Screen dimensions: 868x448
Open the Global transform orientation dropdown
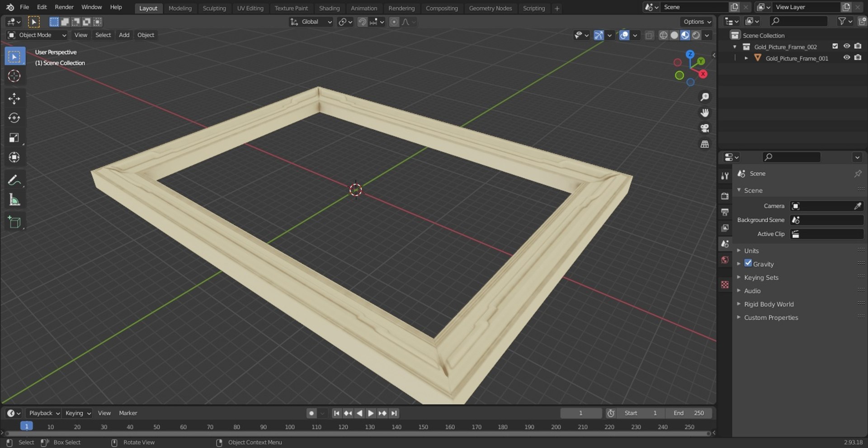click(x=311, y=22)
